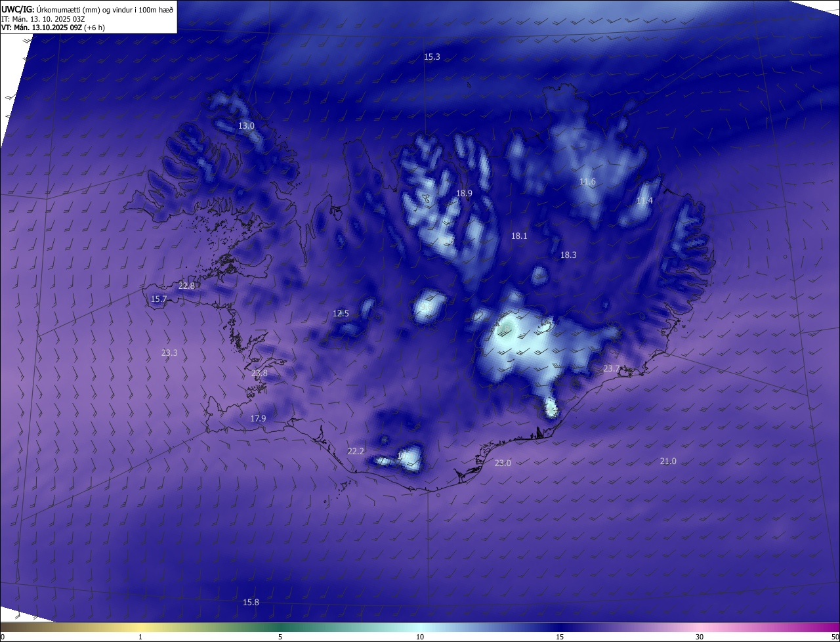Image resolution: width=840 pixels, height=642 pixels.
Task: Click the 13.0 value in the Westfjords
Action: point(246,125)
